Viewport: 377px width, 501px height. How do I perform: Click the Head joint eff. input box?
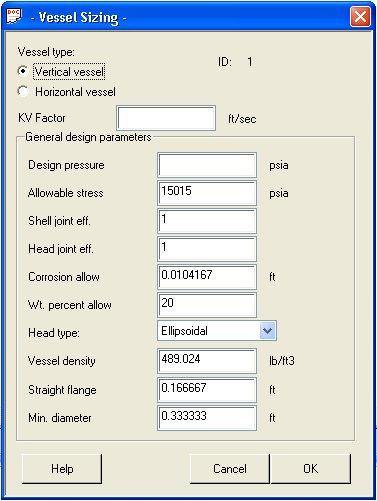coord(207,249)
